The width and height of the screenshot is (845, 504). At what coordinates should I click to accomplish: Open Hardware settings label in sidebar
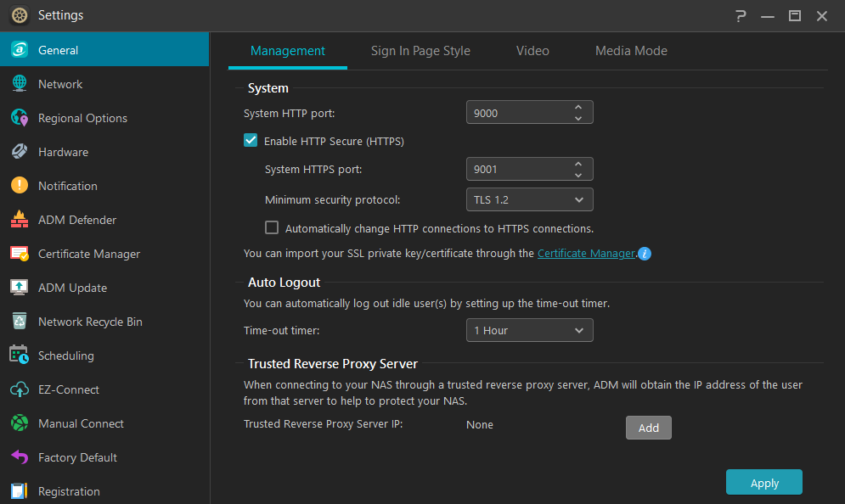(63, 152)
